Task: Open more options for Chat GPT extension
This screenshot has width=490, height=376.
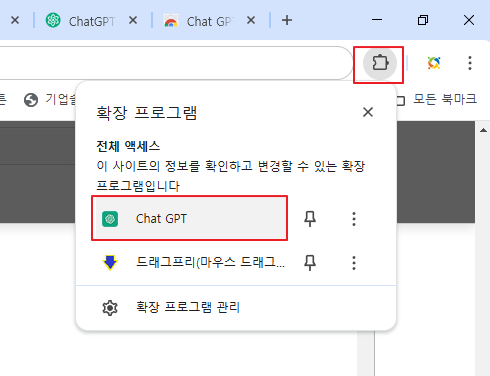Action: [354, 219]
